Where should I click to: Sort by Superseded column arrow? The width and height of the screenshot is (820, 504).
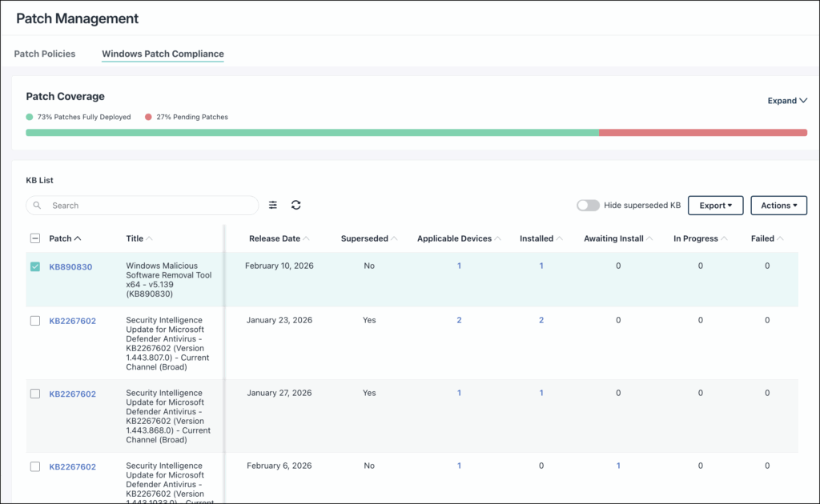point(396,238)
